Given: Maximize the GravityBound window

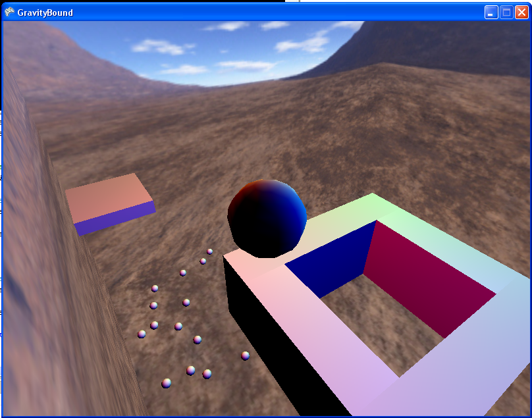Looking at the screenshot, I should tap(506, 13).
